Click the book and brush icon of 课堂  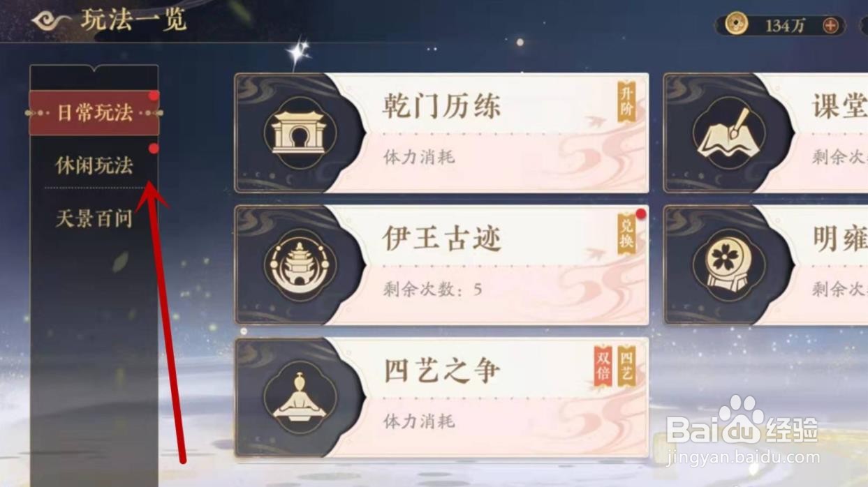pos(728,133)
